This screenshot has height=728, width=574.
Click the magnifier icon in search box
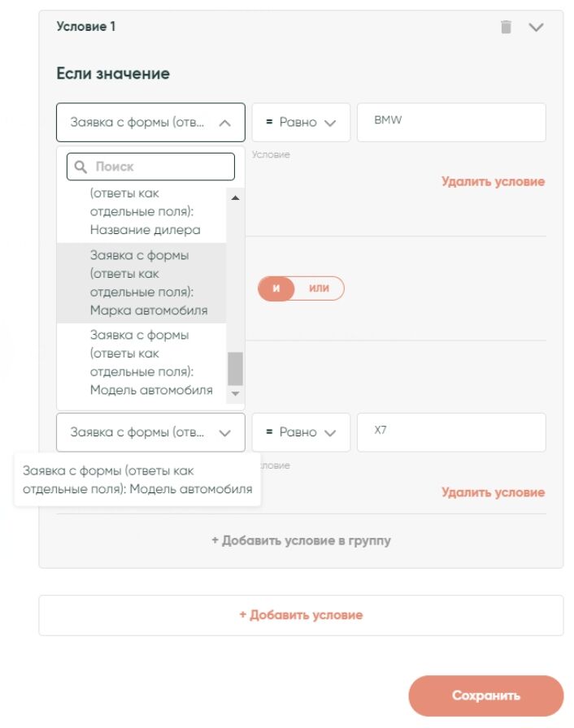point(80,167)
